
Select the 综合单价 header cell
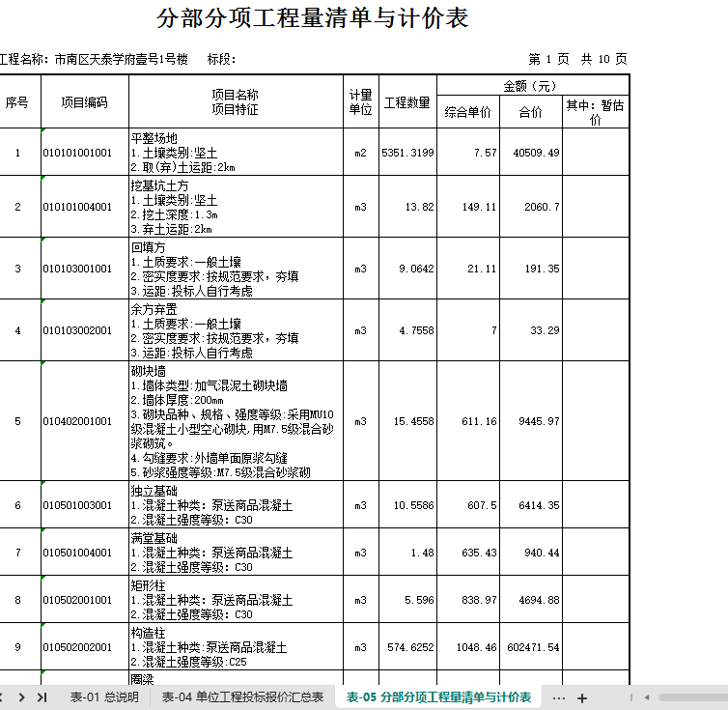click(468, 112)
